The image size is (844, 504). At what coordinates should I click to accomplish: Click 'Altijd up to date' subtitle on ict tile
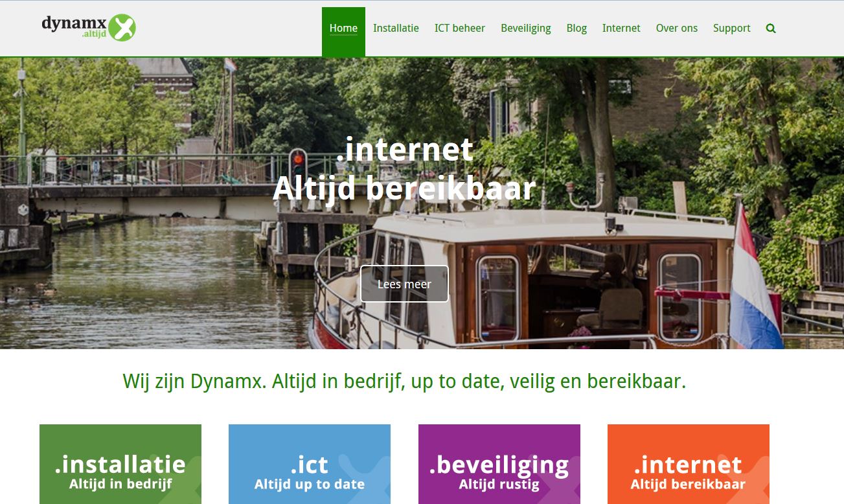point(310,484)
